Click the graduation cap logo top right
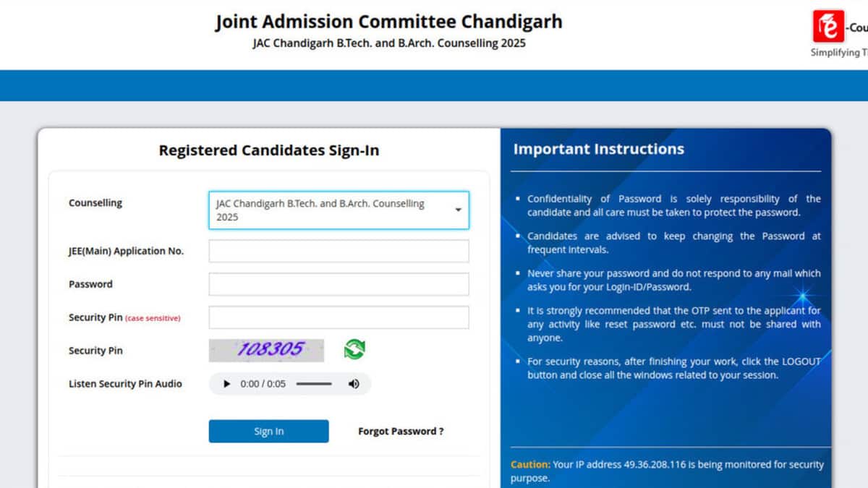Screen dimensions: 868x488 point(829,27)
